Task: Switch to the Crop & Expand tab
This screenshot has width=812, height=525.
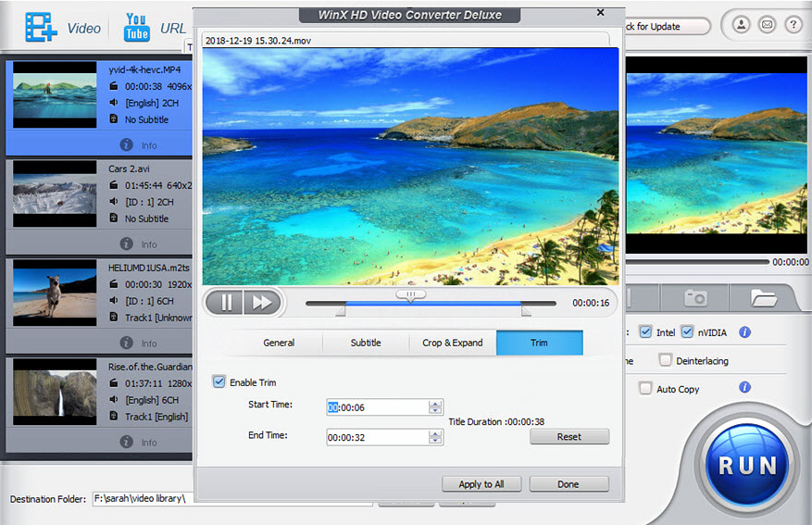Action: coord(453,343)
